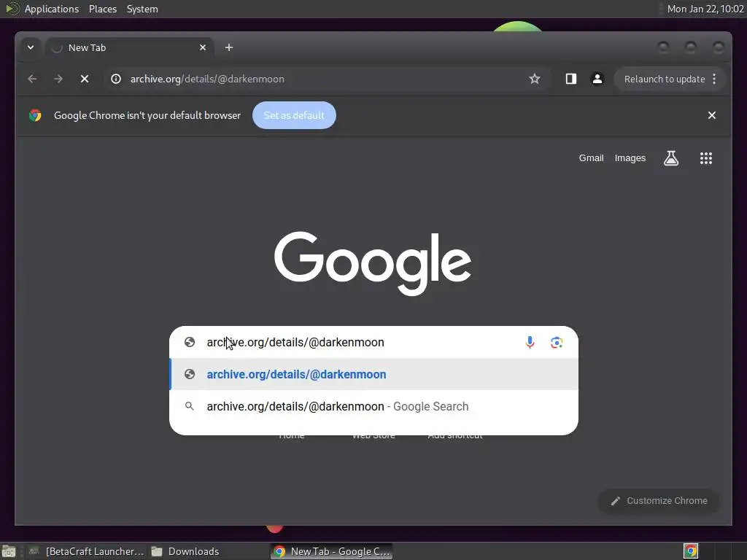This screenshot has height=560, width=747.
Task: Open the tab search dropdown arrow
Action: coord(31,47)
